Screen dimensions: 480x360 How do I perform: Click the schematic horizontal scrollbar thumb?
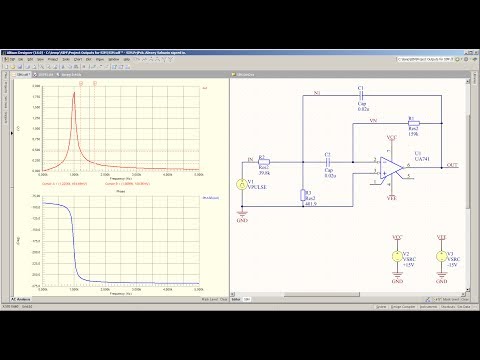tap(322, 294)
